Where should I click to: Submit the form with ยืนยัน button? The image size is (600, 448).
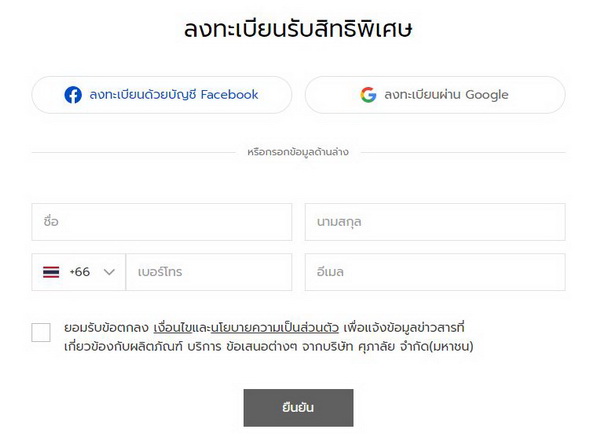[298, 407]
